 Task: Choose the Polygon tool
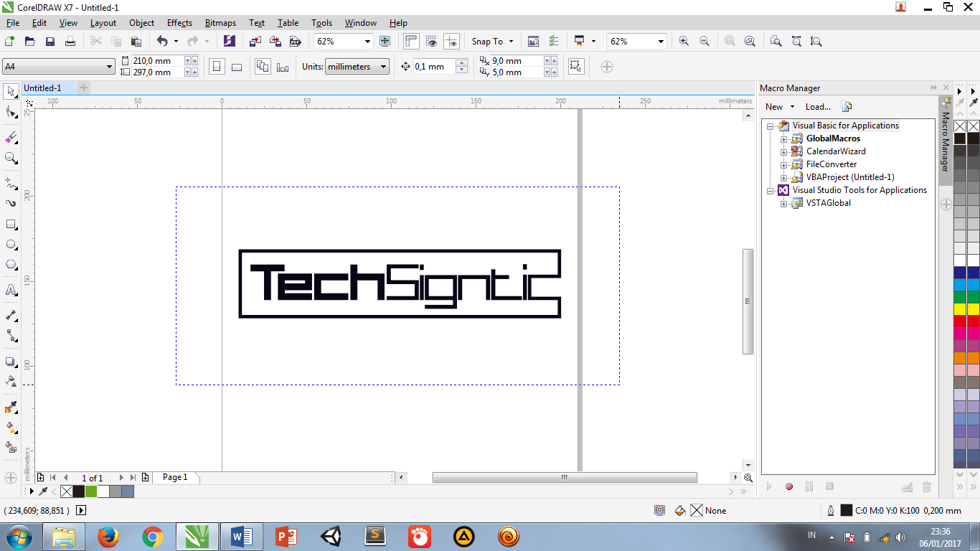tap(11, 265)
